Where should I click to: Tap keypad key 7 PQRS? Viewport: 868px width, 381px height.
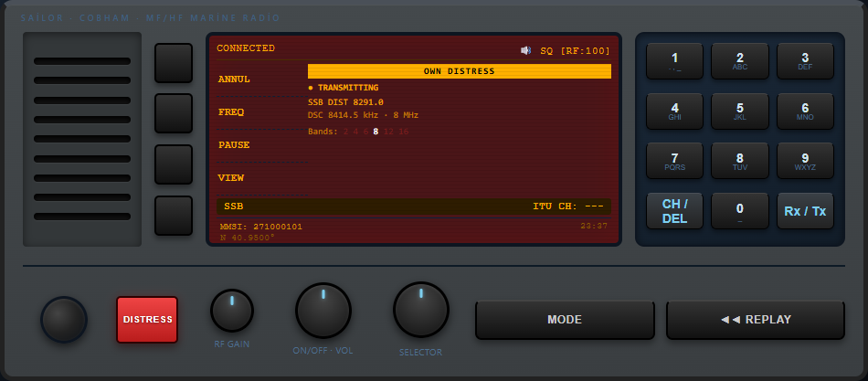click(674, 161)
